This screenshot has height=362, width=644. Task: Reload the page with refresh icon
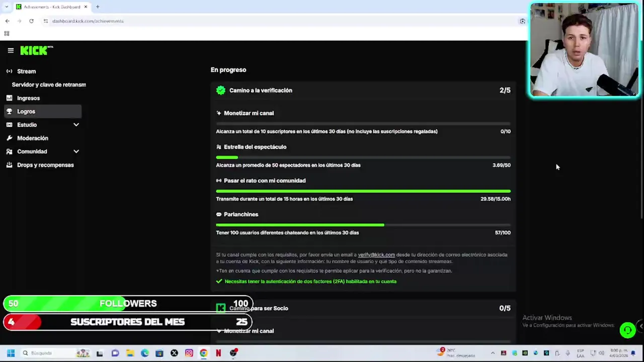pos(31,21)
